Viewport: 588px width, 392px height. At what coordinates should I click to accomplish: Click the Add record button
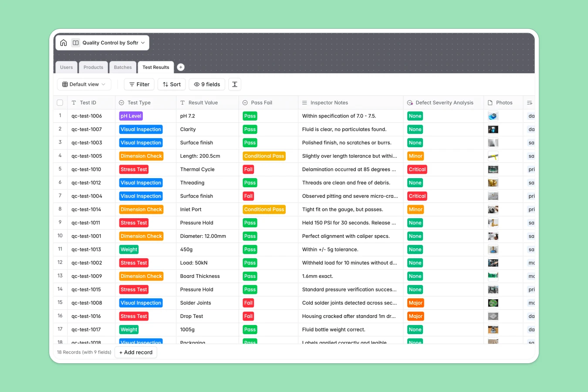coord(135,352)
